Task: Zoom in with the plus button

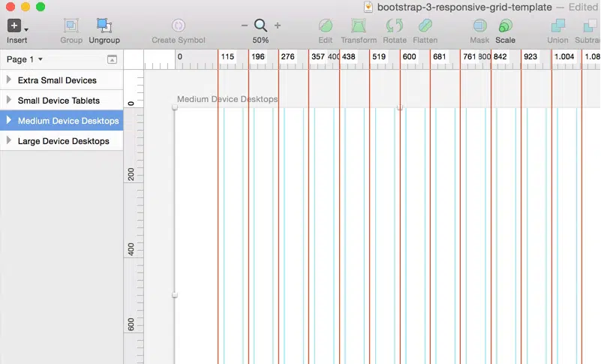Action: point(278,26)
